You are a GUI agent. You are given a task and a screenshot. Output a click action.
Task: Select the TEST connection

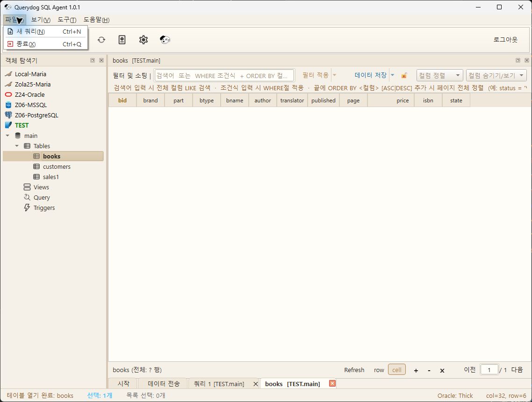pyautogui.click(x=22, y=125)
